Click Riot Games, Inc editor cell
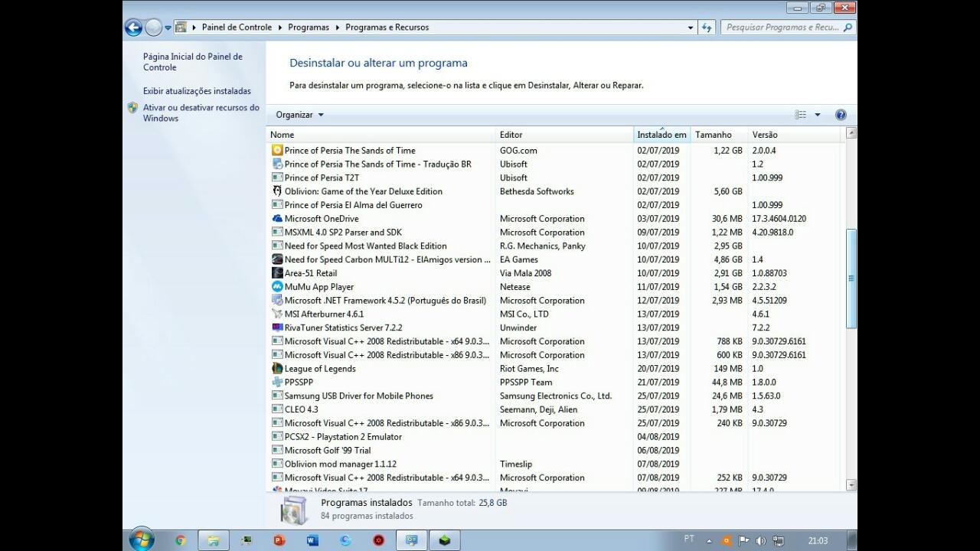 529,369
